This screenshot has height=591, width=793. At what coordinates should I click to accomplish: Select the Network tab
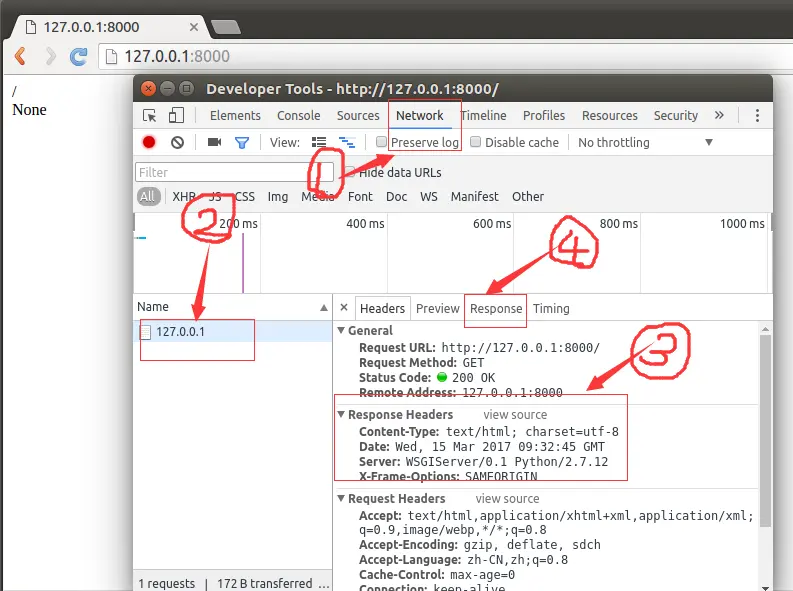pyautogui.click(x=420, y=116)
